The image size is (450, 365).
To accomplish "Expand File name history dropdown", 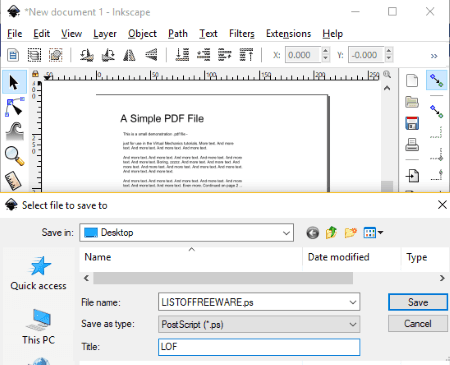I will click(353, 302).
